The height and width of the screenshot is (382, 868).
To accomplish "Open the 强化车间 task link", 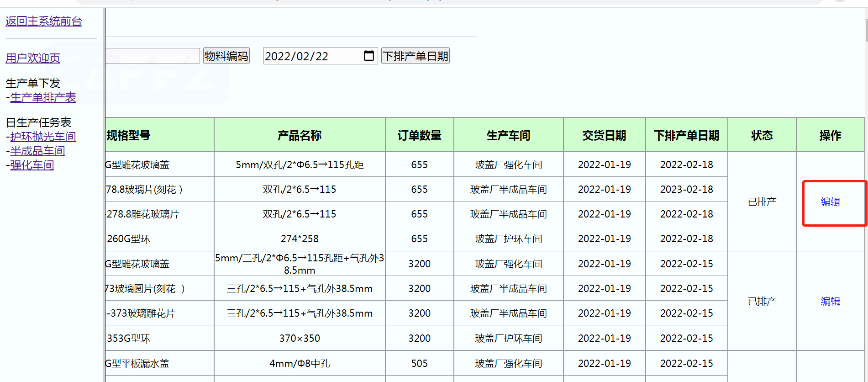I will (32, 165).
